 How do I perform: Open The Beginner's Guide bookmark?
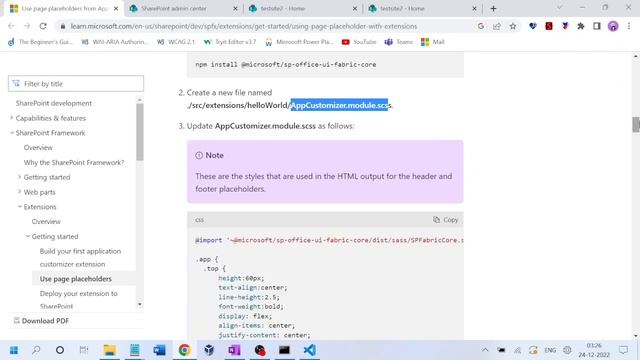pos(40,42)
